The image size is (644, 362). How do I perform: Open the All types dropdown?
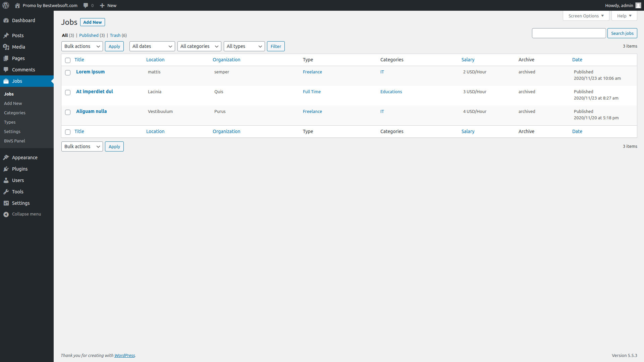(x=244, y=46)
